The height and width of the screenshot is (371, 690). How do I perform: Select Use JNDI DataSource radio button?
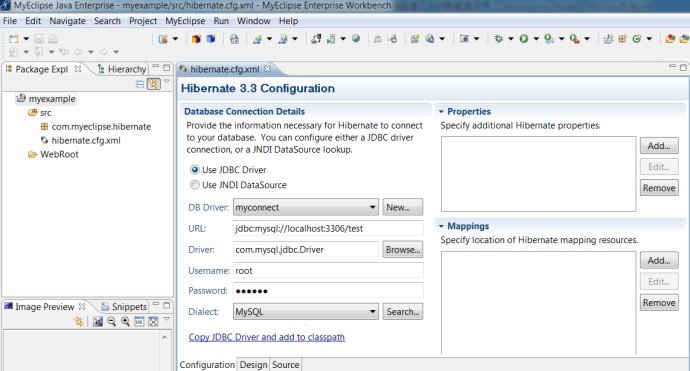[x=195, y=185]
